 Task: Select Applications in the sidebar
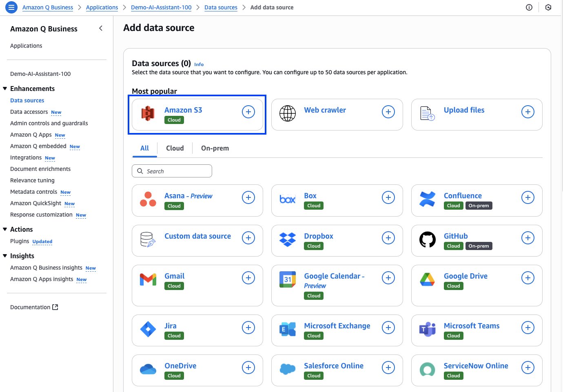coord(26,46)
